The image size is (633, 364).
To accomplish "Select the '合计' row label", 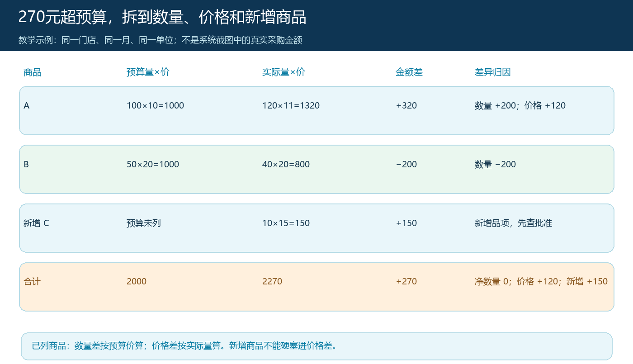I will (x=32, y=281).
